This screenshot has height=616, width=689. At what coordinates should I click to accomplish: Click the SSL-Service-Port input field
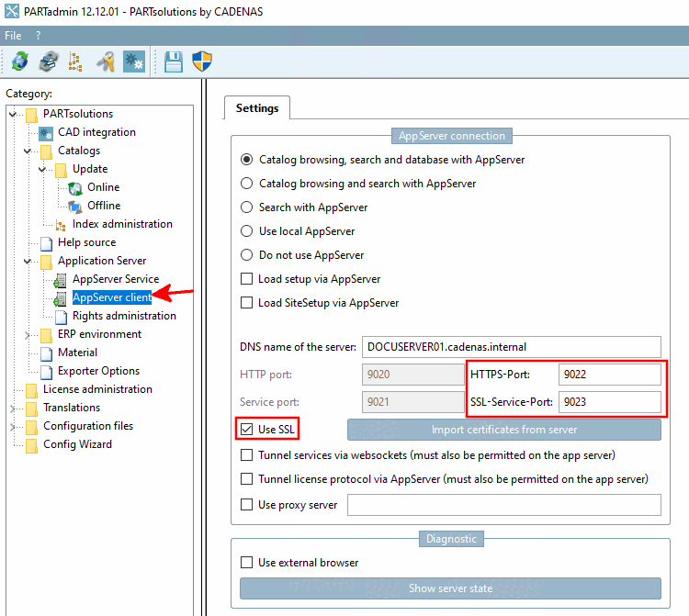pos(609,402)
